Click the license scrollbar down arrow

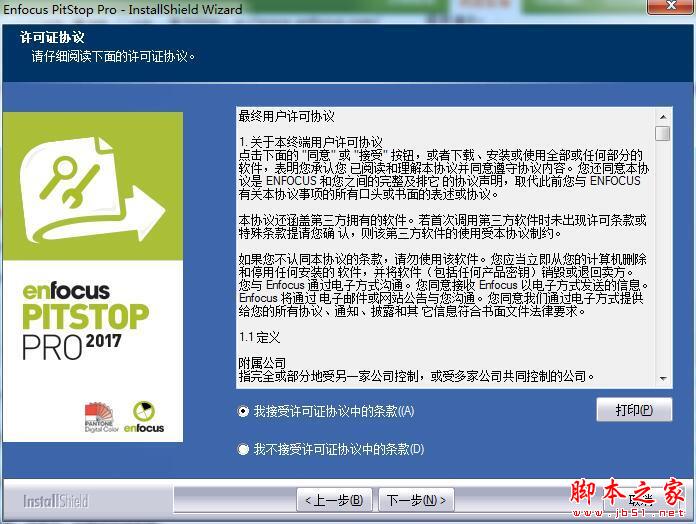pos(663,379)
